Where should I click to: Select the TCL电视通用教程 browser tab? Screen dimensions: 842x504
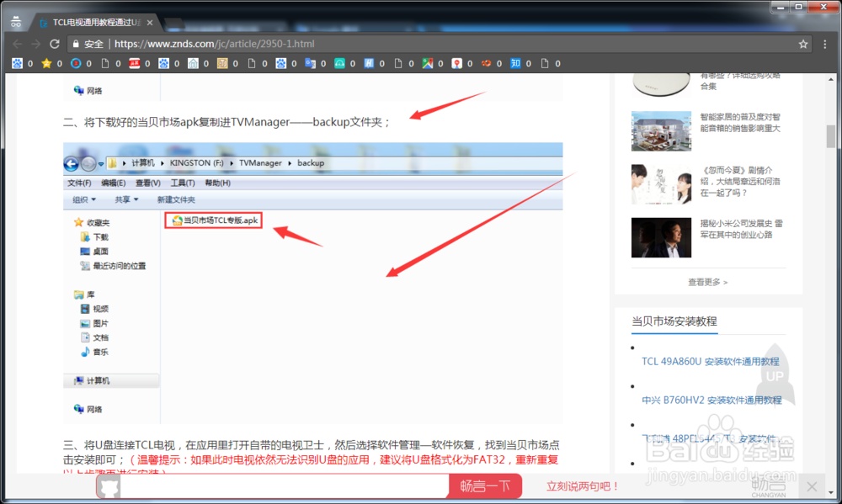click(94, 23)
